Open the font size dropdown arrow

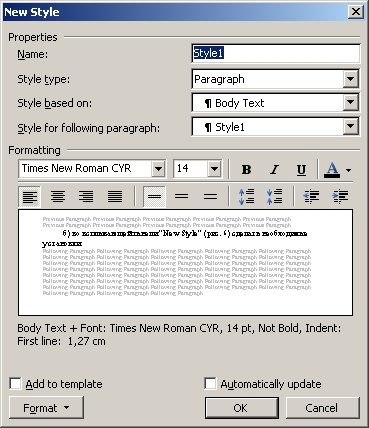(x=215, y=169)
